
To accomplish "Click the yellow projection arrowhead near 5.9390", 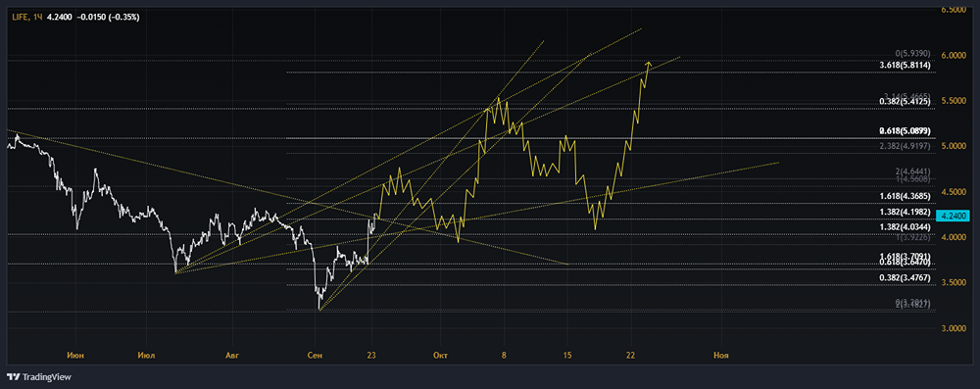I will pos(649,64).
